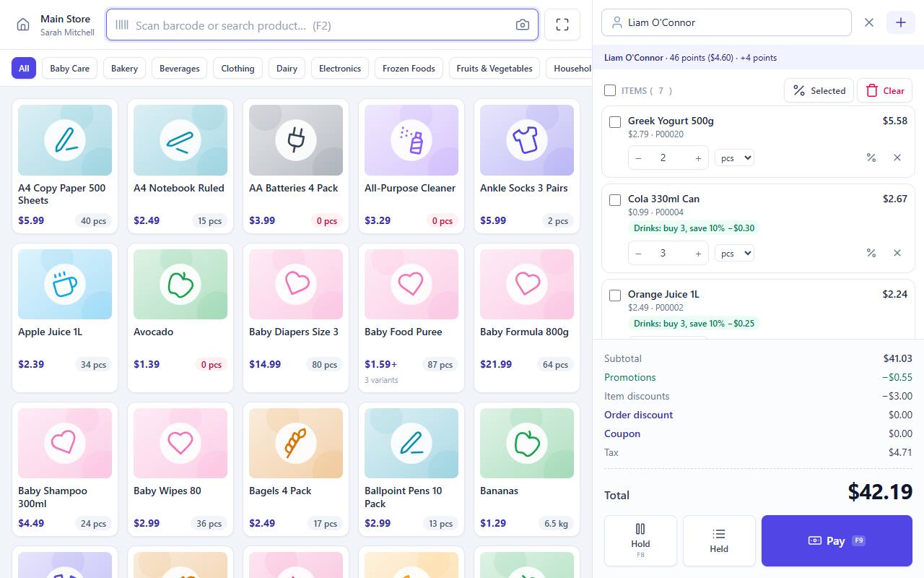This screenshot has height=578, width=924.
Task: Decrease Cola 330ml Can quantity
Action: 638,253
